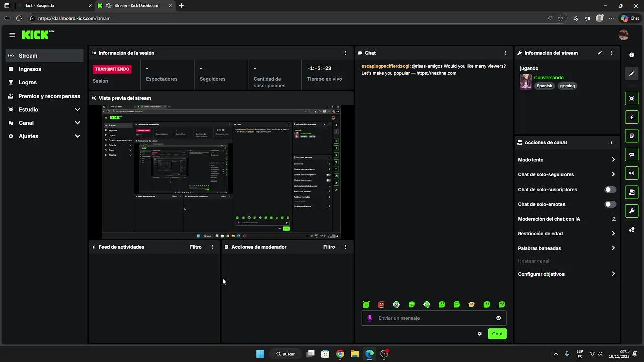Open options menu of Información del stream panel

612,53
